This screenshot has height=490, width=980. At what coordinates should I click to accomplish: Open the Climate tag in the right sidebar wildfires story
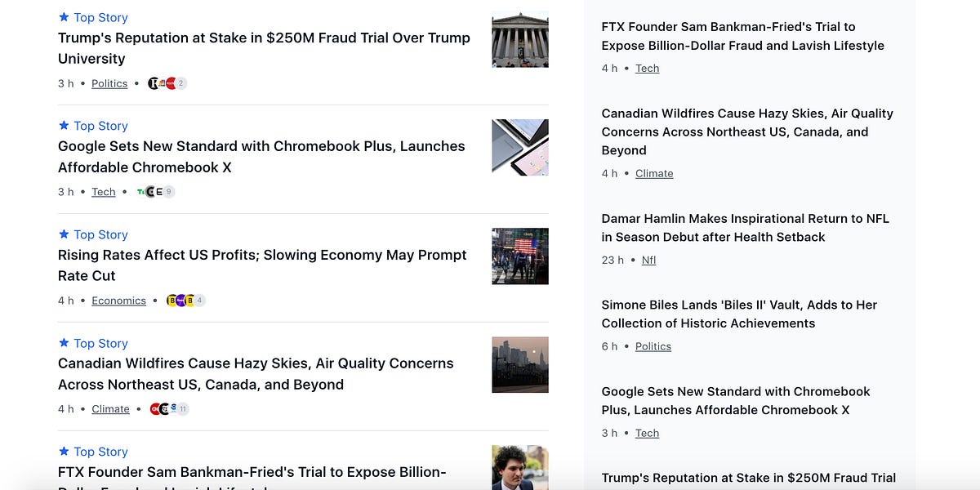click(x=654, y=173)
